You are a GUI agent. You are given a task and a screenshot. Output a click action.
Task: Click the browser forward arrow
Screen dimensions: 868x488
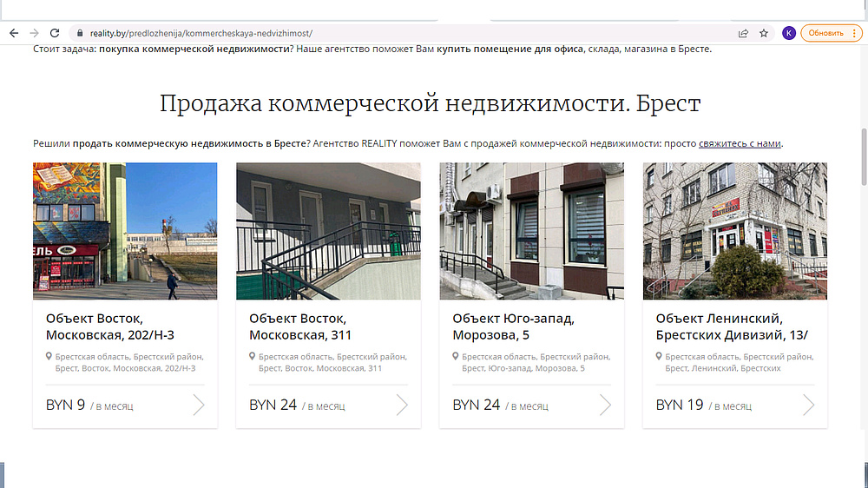tap(34, 33)
